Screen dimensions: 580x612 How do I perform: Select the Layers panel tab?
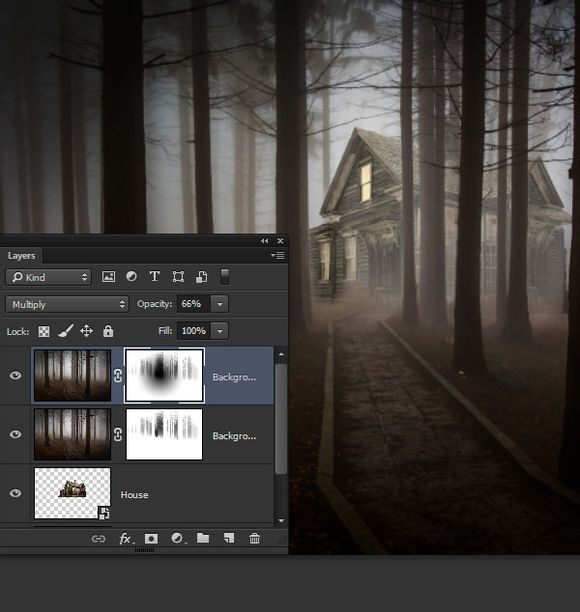[x=21, y=256]
